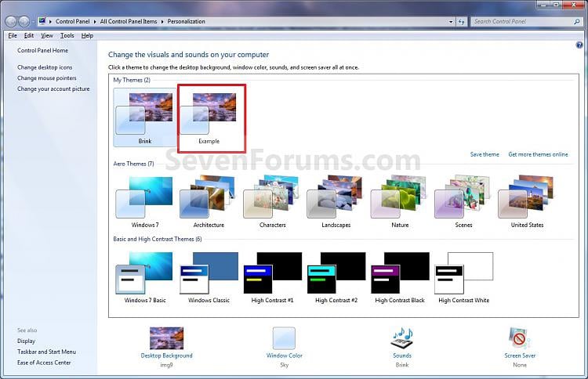Click Personalization in the breadcrumb
Image resolution: width=588 pixels, height=379 pixels.
click(x=186, y=21)
